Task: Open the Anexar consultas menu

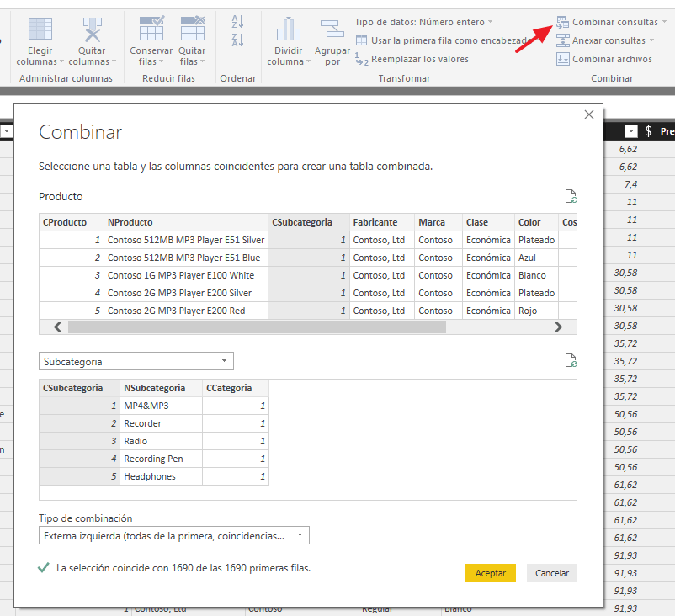Action: click(x=605, y=40)
